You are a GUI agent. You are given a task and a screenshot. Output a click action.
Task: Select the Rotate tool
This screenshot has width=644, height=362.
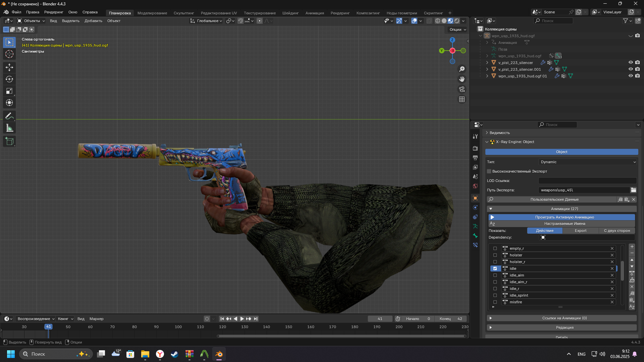[9, 79]
